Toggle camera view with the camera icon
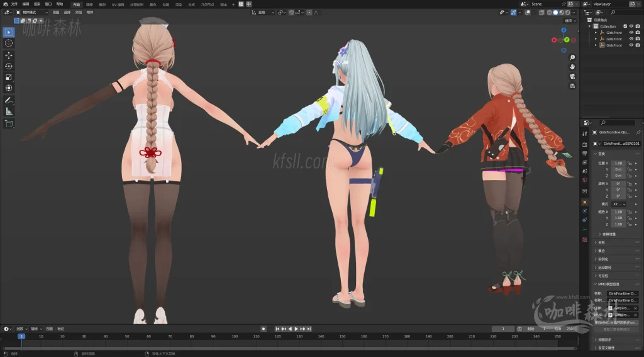 [572, 77]
